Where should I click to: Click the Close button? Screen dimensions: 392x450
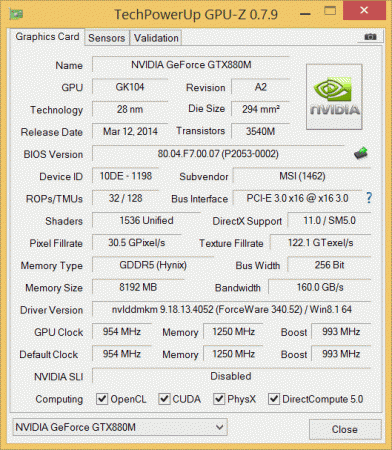tap(345, 429)
